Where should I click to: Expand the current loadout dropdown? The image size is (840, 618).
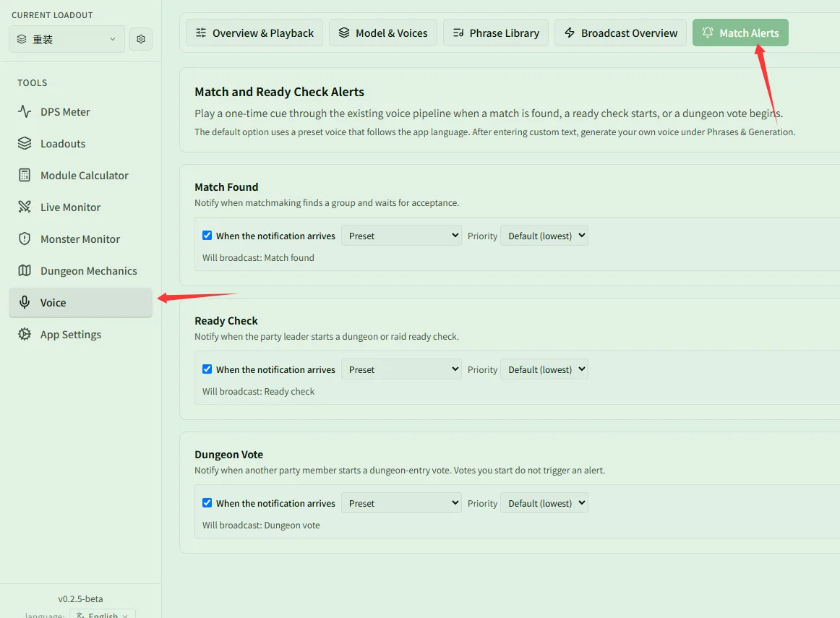click(67, 39)
